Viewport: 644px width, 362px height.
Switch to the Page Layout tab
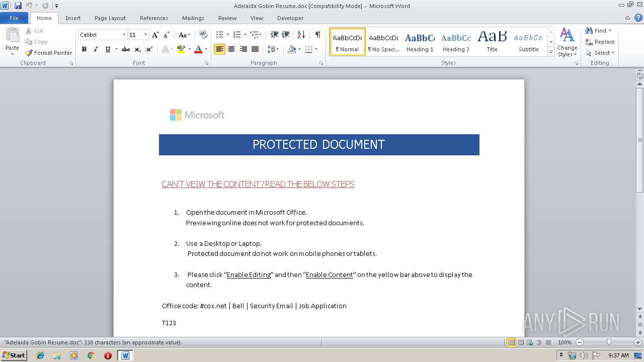(x=110, y=18)
